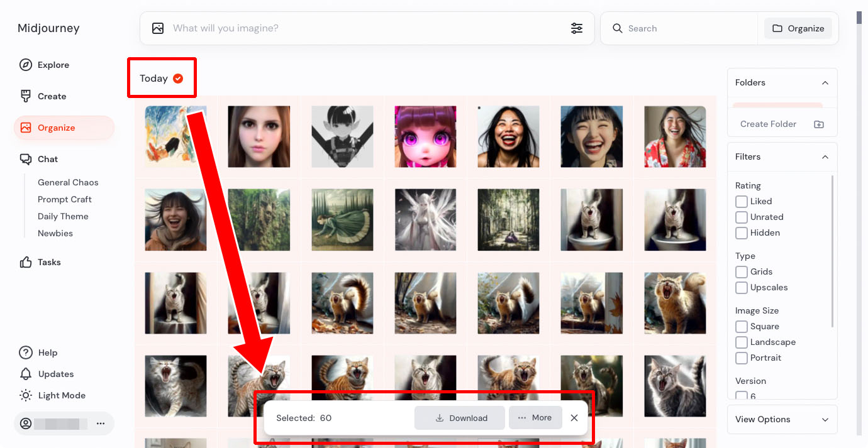Screen dimensions: 868x448
Task: Click the Organize button beside search
Action: 798,28
